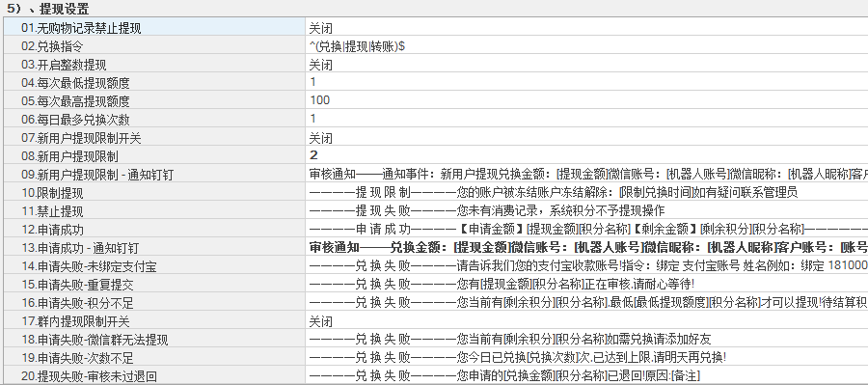Viewport: 868px width, 385px height.
Task: Click the 关闭 value for 群内提现限制开关
Action: [x=321, y=321]
